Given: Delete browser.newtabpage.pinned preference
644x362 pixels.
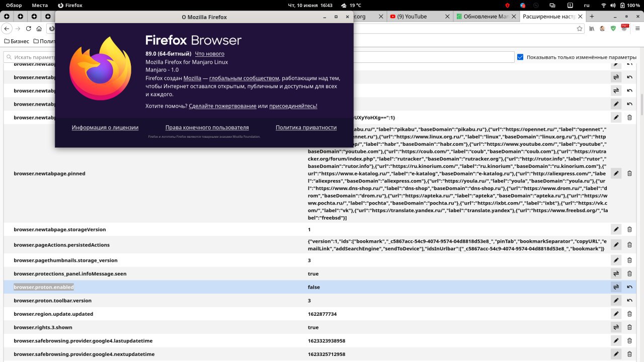Looking at the screenshot, I should pyautogui.click(x=629, y=173).
